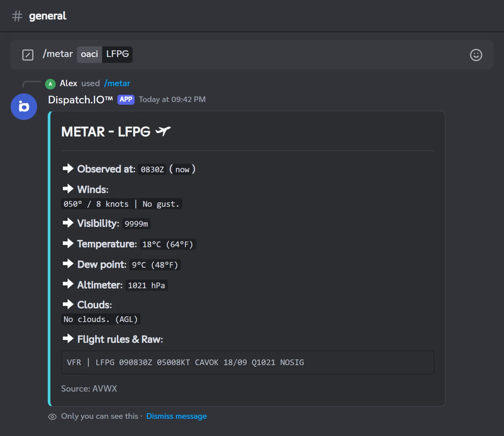Select the observed time 0830Z
This screenshot has width=504, height=436.
[x=152, y=169]
